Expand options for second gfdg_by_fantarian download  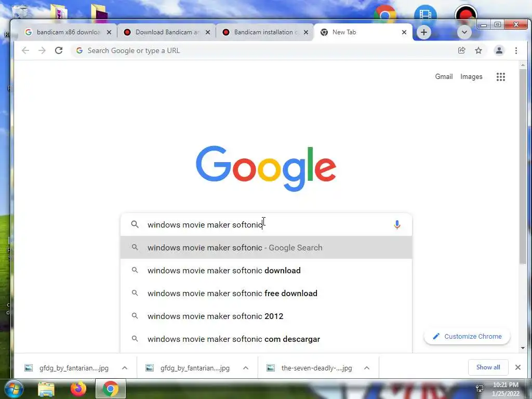pos(246,368)
